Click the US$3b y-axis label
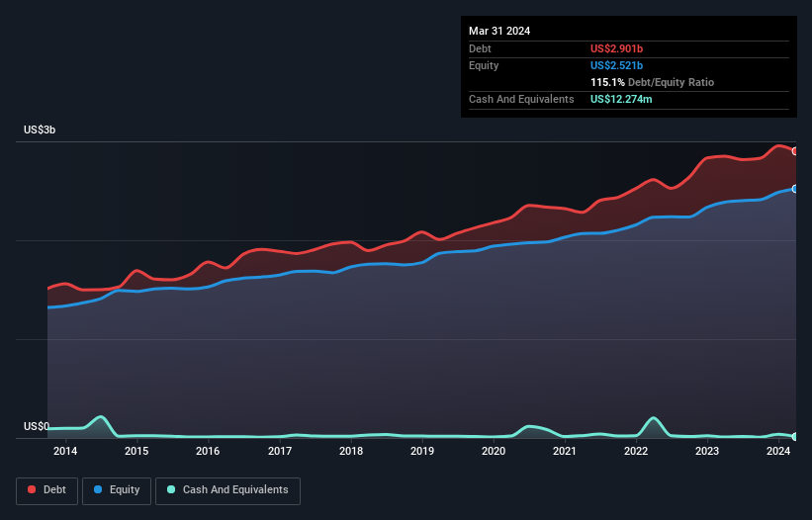The image size is (812, 520). tap(41, 130)
